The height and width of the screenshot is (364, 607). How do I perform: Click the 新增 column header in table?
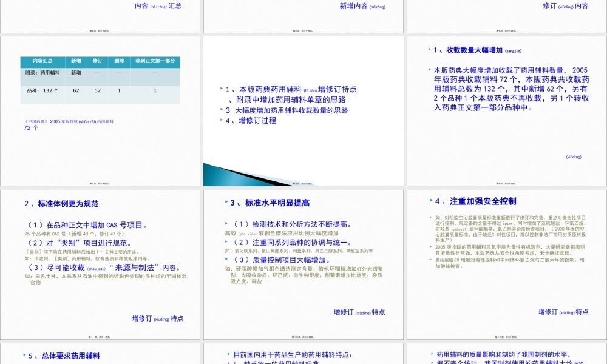(x=75, y=61)
